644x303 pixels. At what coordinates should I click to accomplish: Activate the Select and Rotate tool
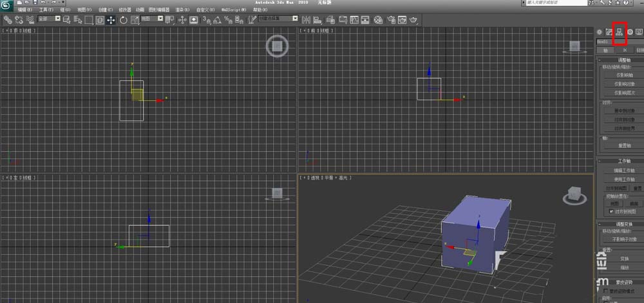[123, 20]
